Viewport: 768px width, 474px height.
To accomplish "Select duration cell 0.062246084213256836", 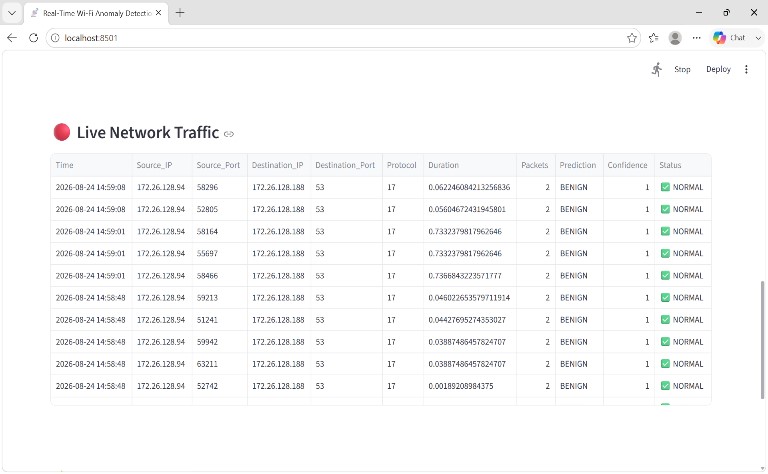I will 470,187.
